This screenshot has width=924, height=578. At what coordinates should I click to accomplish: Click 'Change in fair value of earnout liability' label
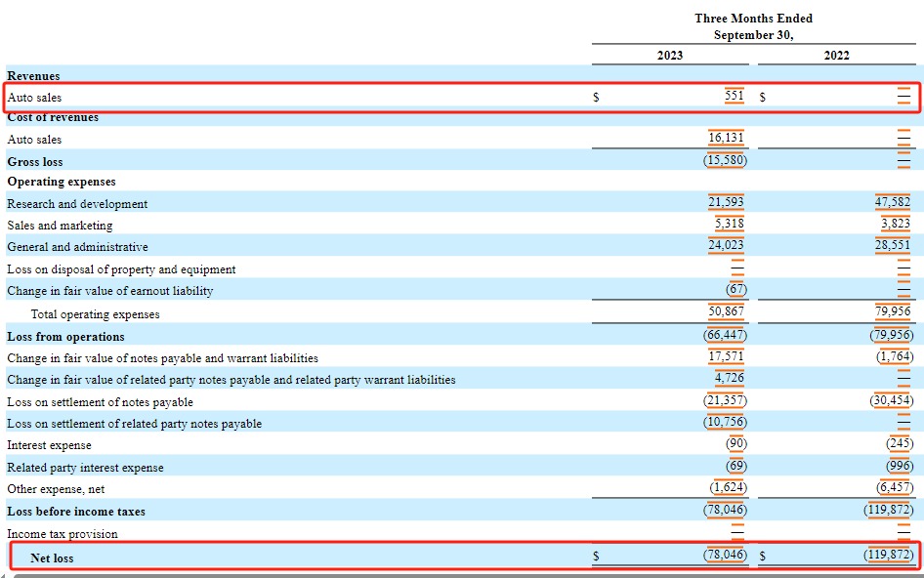(109, 291)
